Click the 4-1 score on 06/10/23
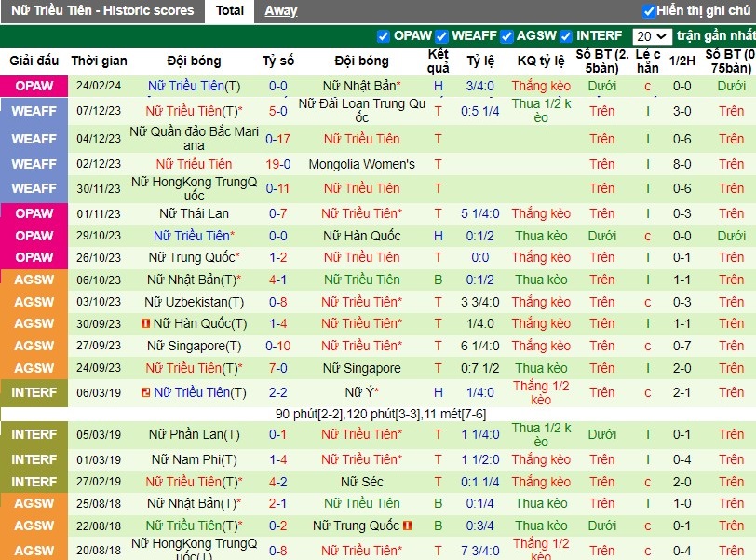The width and height of the screenshot is (756, 560). click(x=277, y=280)
